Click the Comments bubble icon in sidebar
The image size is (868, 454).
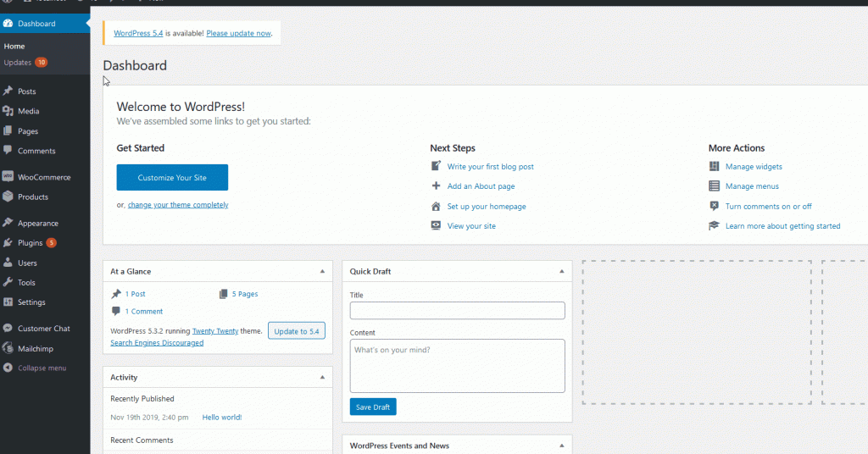(8, 151)
